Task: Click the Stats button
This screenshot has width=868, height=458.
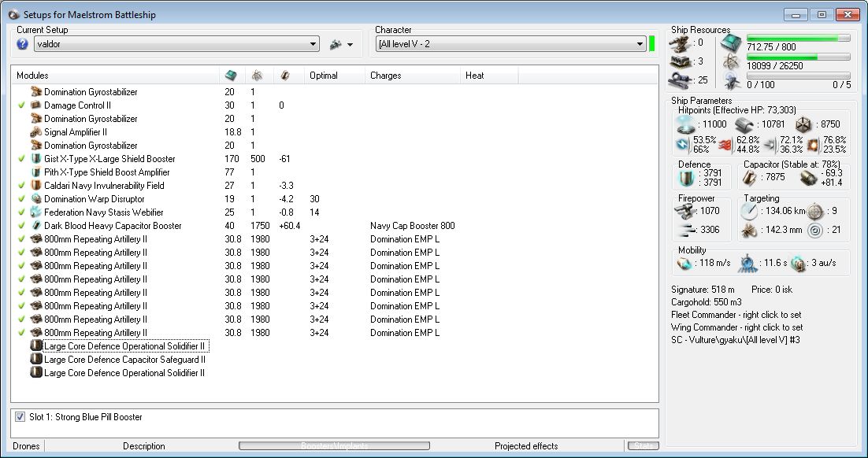Action: [643, 446]
